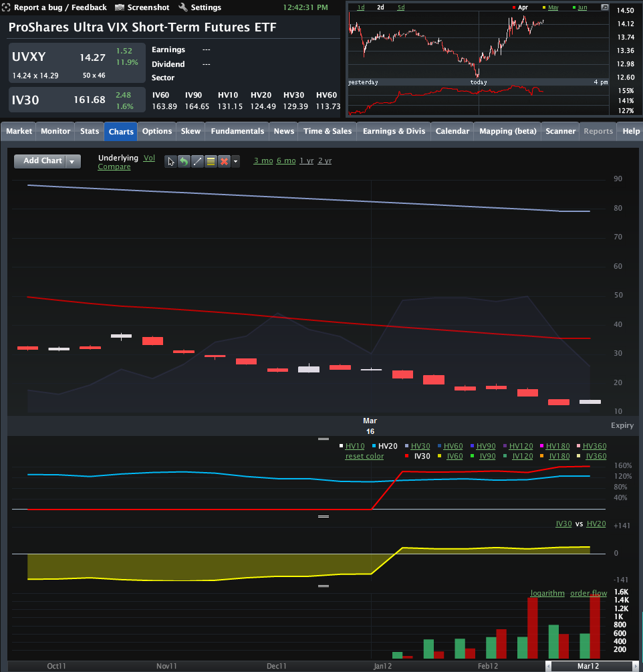The width and height of the screenshot is (643, 672).
Task: Open the Earnings & Divis tab
Action: 394,131
